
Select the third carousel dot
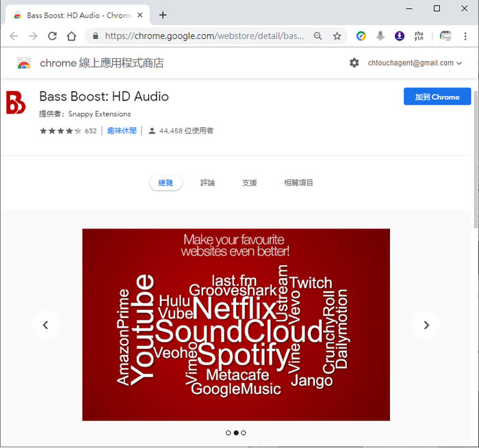click(243, 433)
